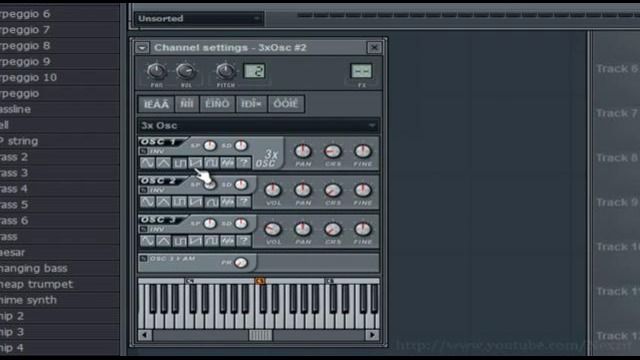640x360 pixels.
Task: Select square wave shape for OSC 2
Action: click(x=179, y=202)
